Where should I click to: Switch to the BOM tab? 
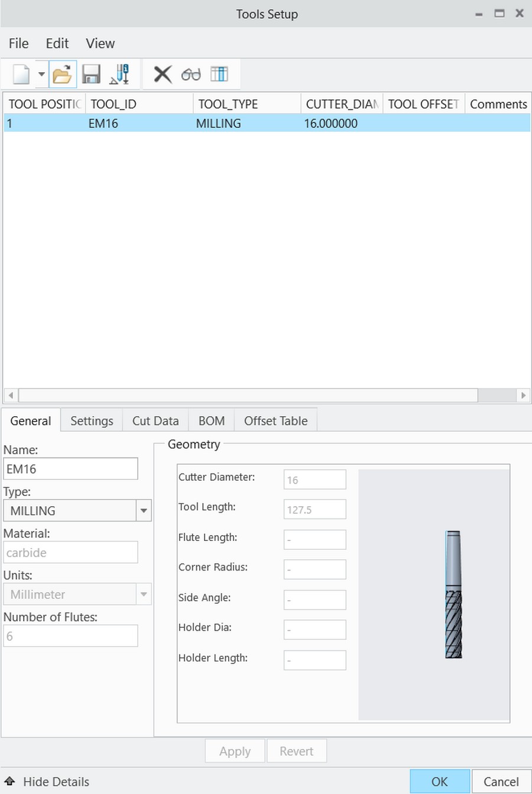coord(212,420)
